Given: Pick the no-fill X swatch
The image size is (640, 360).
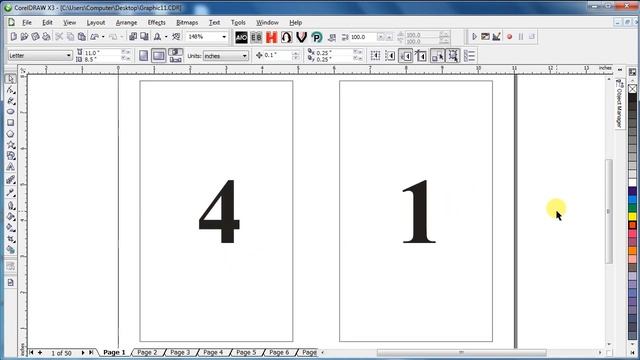Looking at the screenshot, I should click(632, 89).
